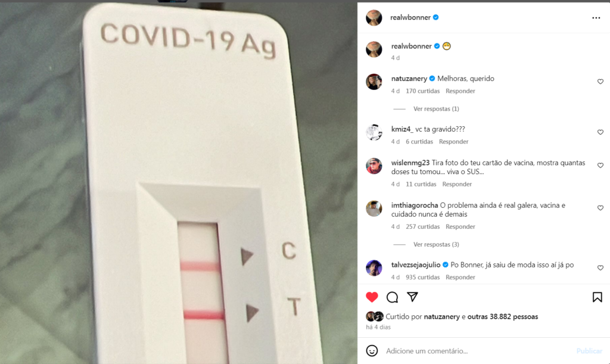
Task: Open outras 38.882 pessoas likes list
Action: click(x=503, y=316)
